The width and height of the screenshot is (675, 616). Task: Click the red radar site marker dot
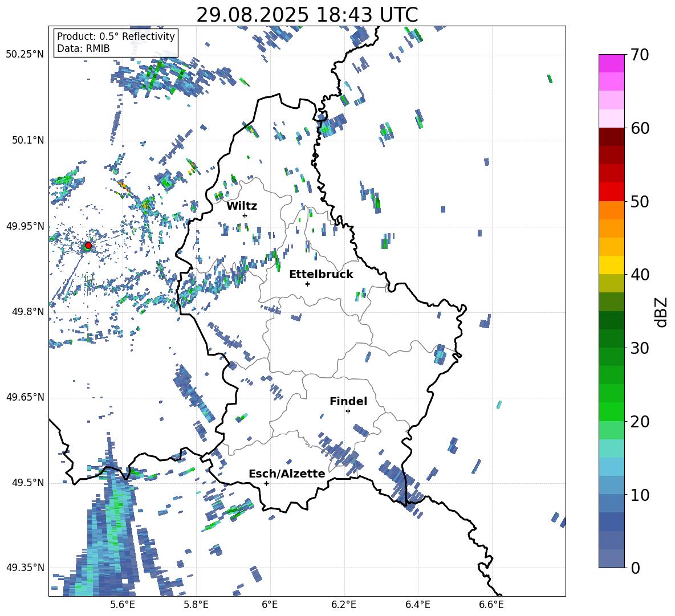click(x=88, y=245)
